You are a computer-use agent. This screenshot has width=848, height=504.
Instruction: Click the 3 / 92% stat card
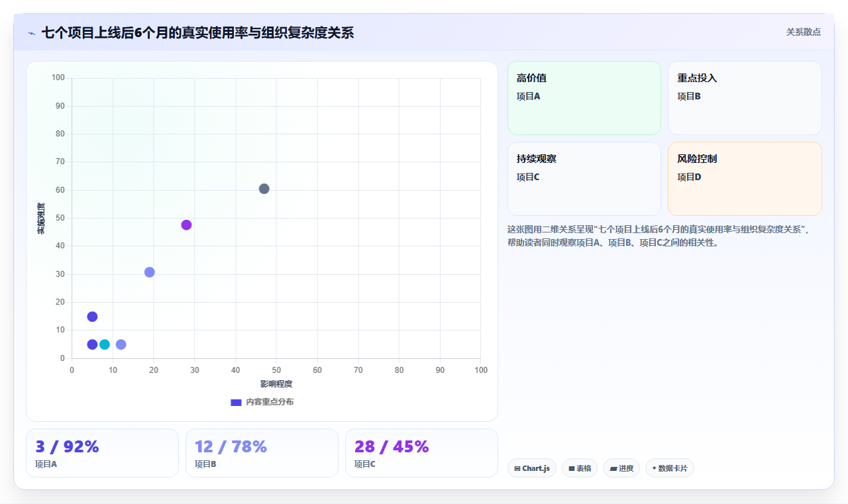[x=102, y=453]
